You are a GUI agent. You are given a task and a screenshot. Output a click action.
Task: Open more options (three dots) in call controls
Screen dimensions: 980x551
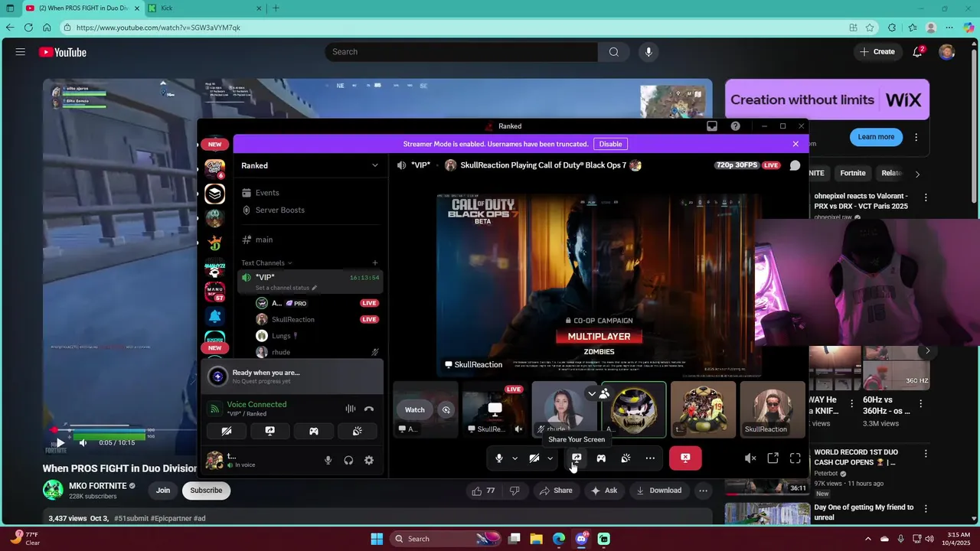(650, 458)
